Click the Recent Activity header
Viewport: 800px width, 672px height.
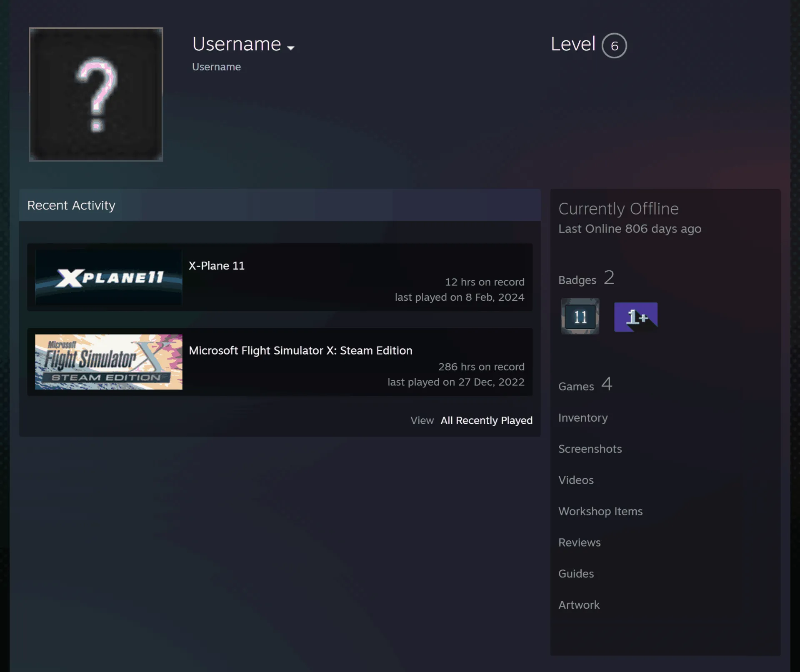(x=71, y=205)
